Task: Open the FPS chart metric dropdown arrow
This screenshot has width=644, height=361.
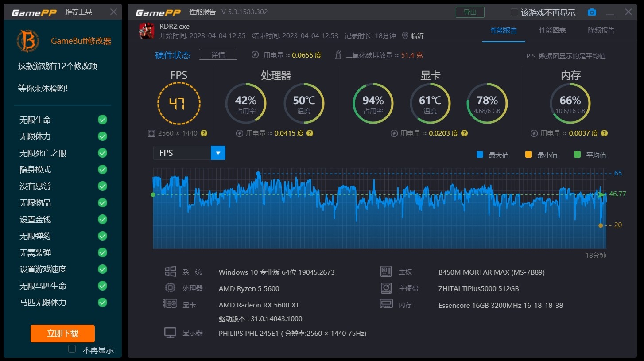Action: (218, 153)
